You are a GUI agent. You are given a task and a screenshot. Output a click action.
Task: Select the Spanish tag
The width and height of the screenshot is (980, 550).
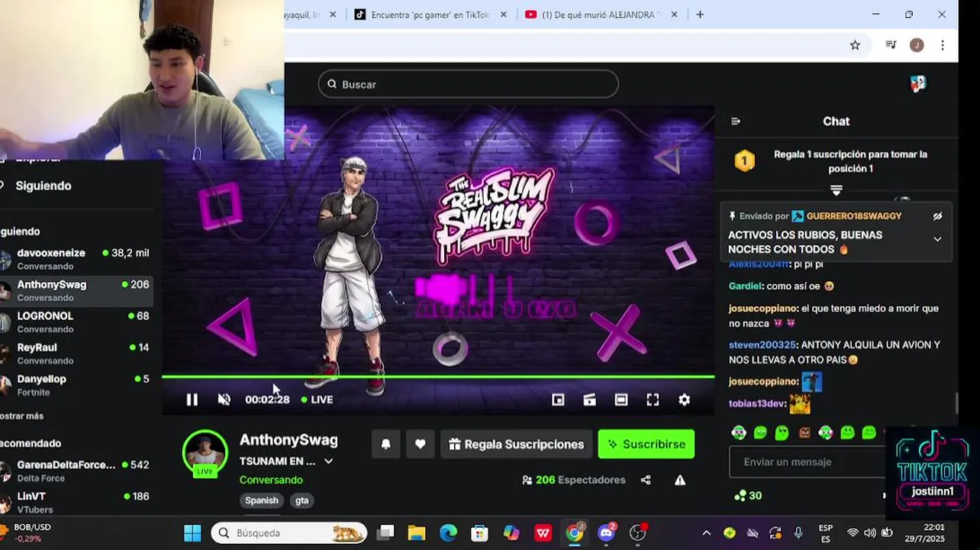point(262,500)
